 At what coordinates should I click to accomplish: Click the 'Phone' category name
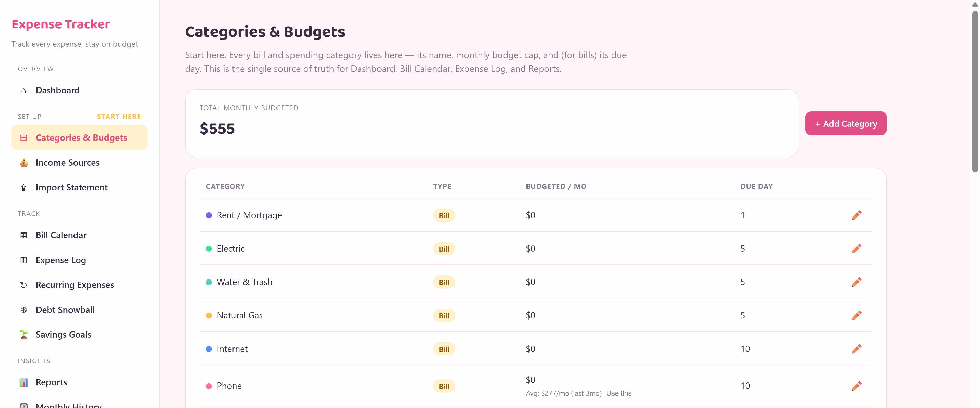pos(229,386)
